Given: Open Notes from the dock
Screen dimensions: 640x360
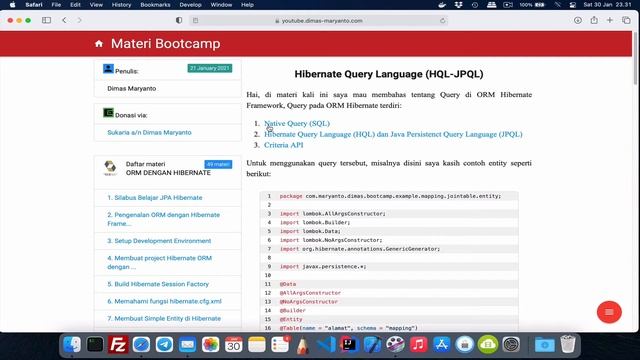Looking at the screenshot, I should point(257,345).
